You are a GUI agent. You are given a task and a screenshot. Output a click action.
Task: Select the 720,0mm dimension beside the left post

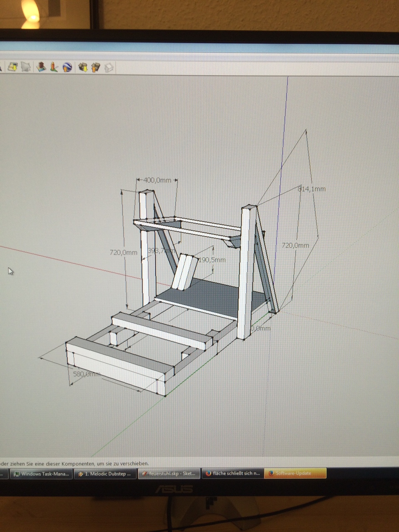[123, 252]
